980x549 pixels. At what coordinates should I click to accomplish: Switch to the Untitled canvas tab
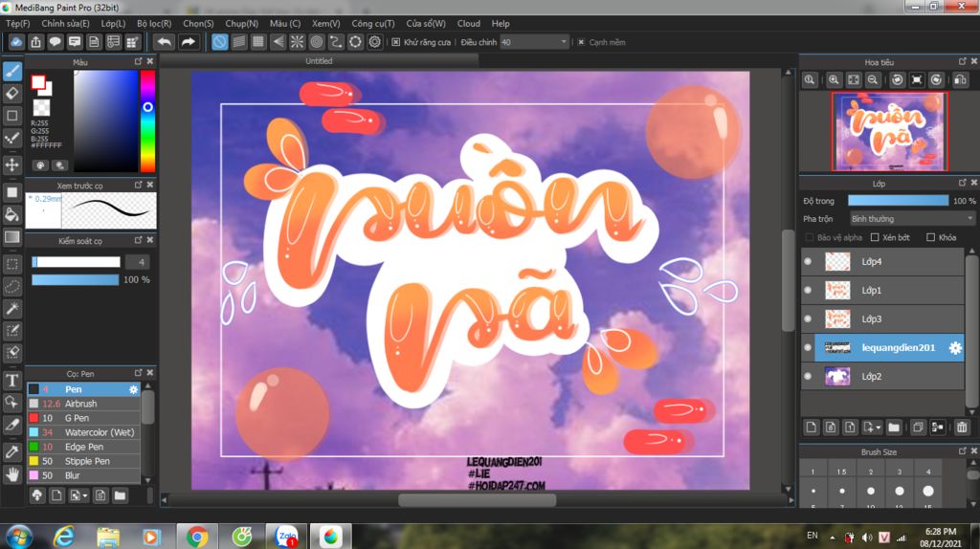319,60
